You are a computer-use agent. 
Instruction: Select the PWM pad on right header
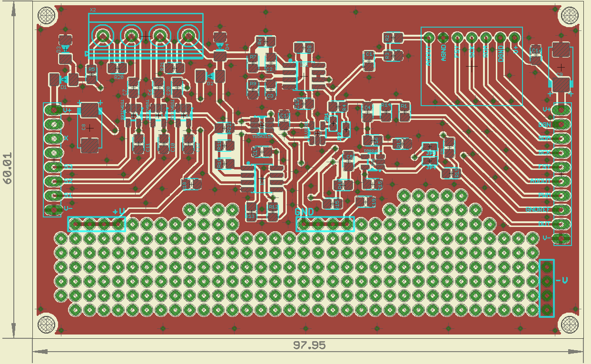[x=562, y=195]
